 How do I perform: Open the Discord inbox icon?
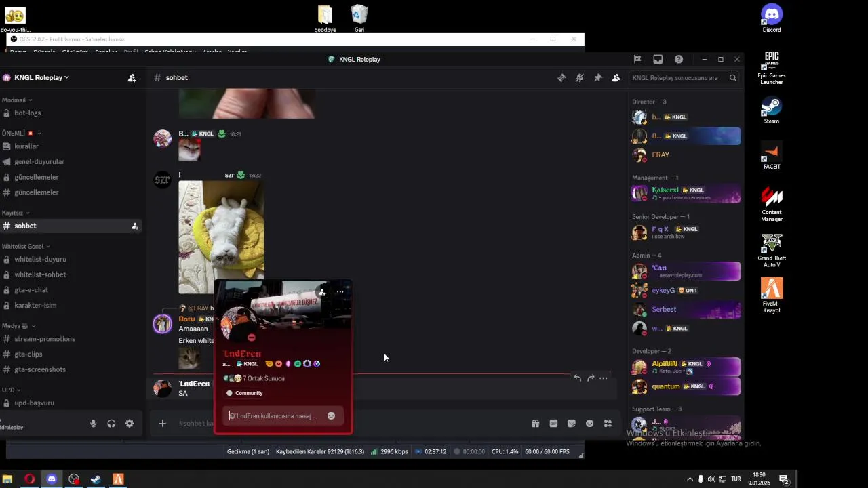[x=658, y=60]
